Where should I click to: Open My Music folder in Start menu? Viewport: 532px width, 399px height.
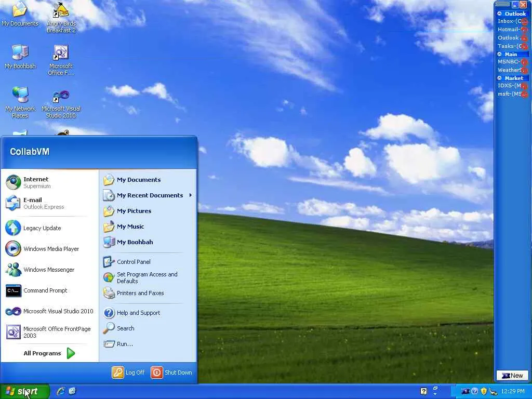148,227
